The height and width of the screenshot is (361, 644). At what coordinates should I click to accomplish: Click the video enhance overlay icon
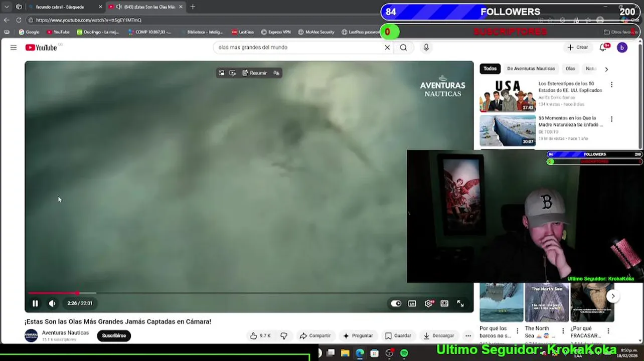232,73
